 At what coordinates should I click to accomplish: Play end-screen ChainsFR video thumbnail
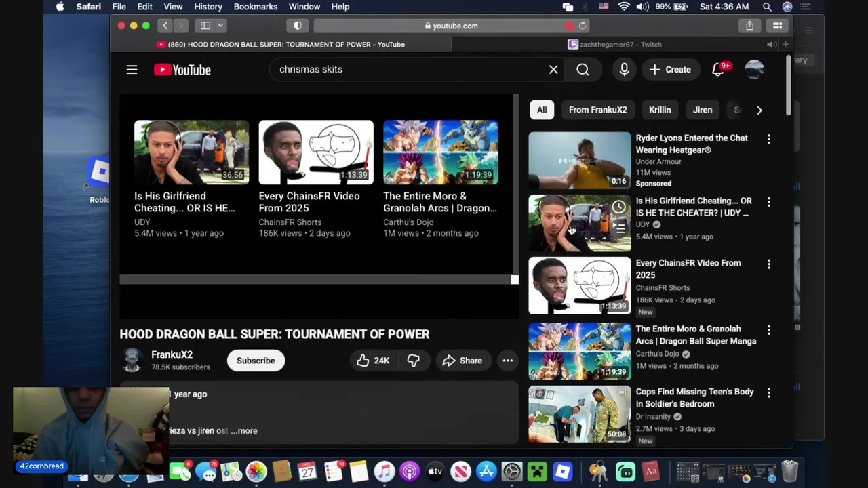(x=316, y=152)
